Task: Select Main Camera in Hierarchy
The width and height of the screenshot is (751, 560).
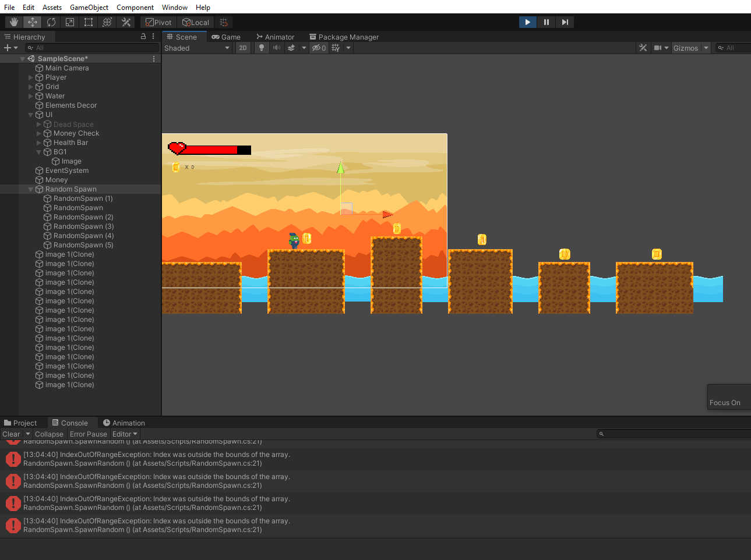Action: point(67,68)
